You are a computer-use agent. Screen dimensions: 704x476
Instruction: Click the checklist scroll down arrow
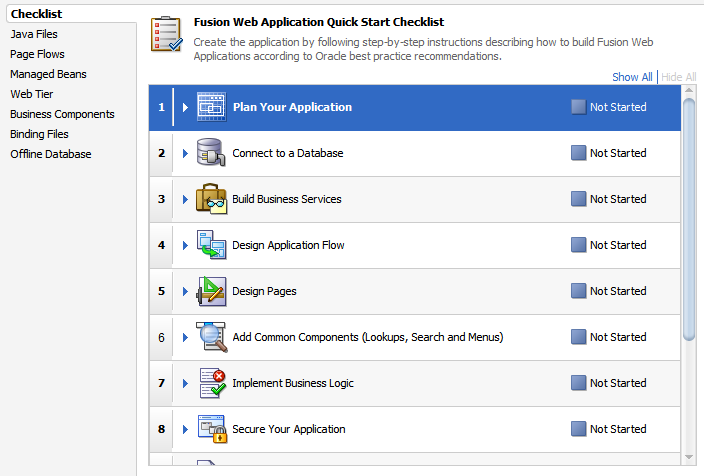[689, 457]
